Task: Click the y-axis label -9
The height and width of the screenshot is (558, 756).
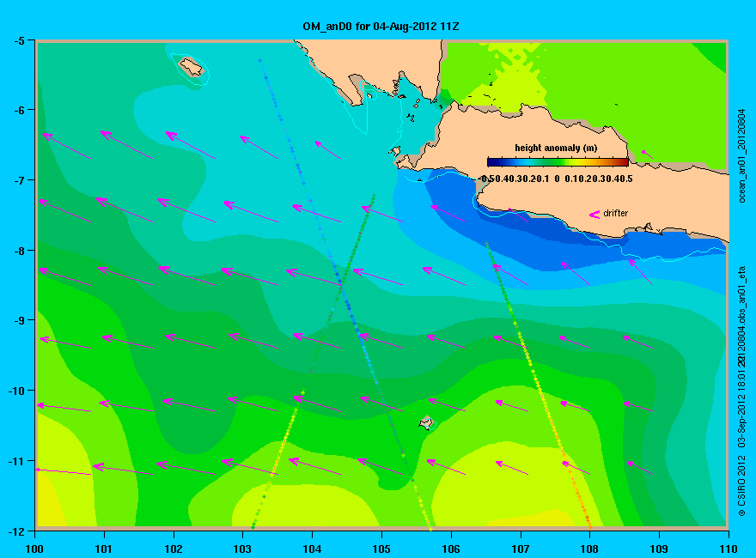Action: click(x=19, y=320)
